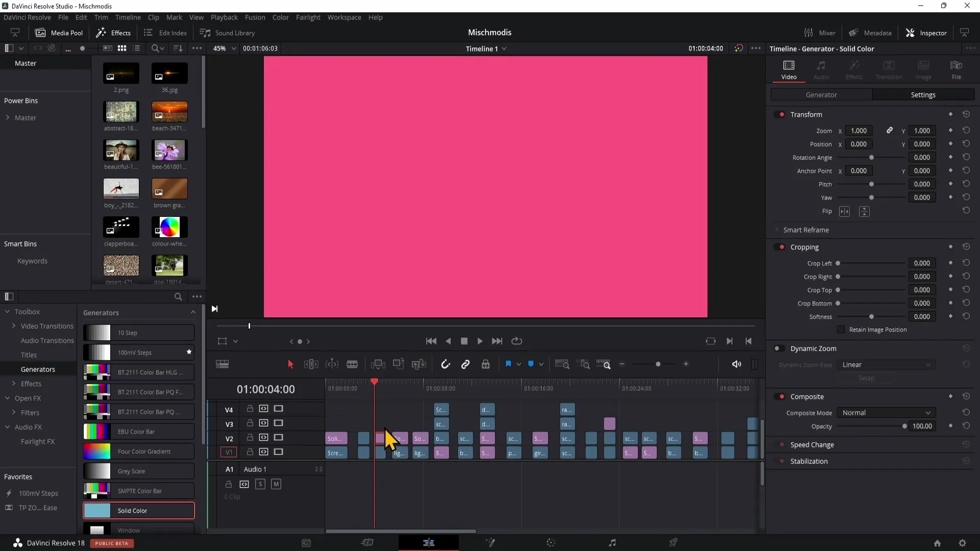Click Replace Clip icon in timeline toolbar
Screen dimensions: 980x551
click(419, 364)
